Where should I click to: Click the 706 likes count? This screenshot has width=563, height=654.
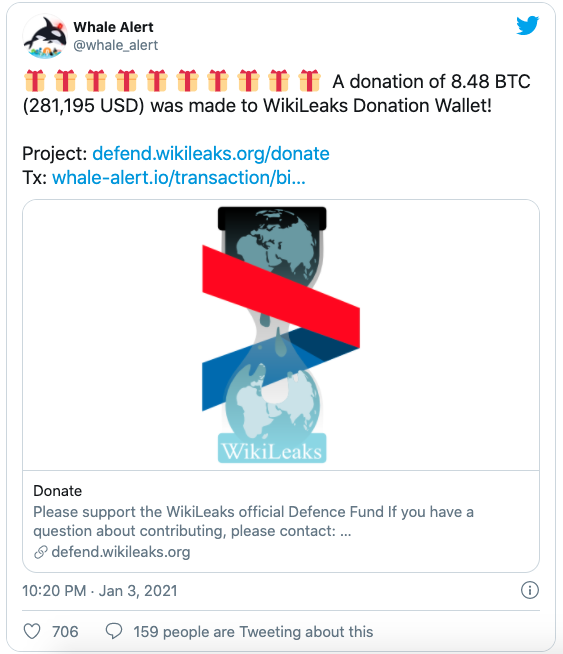(x=65, y=632)
